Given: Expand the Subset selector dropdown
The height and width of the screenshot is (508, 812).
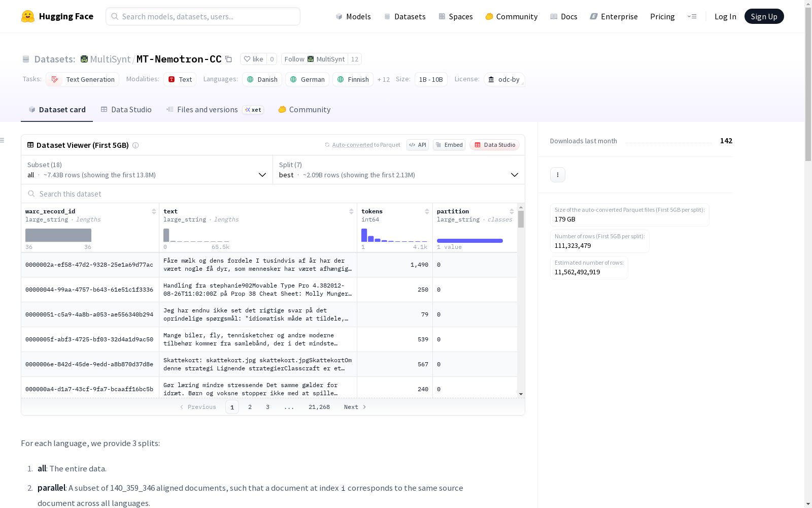Looking at the screenshot, I should pyautogui.click(x=147, y=170).
